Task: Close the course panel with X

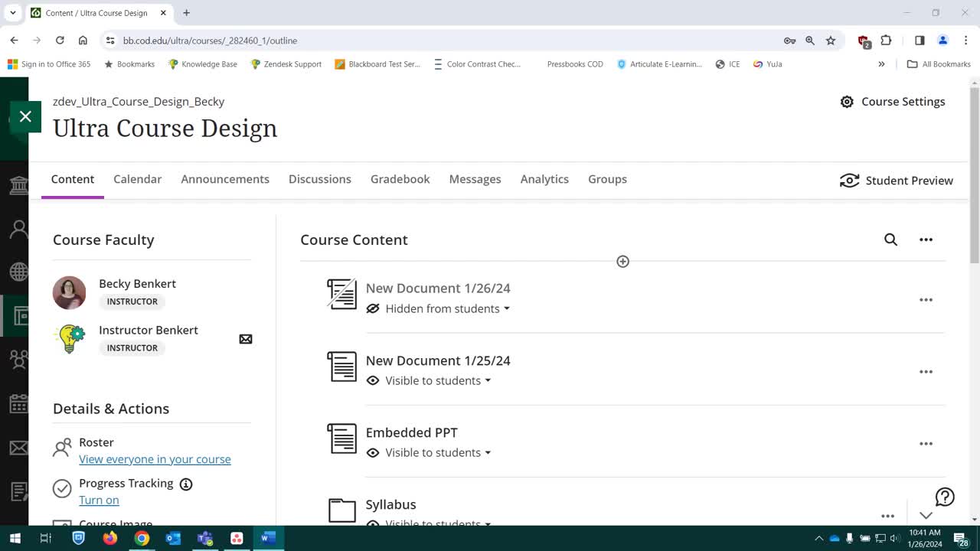Action: [25, 116]
